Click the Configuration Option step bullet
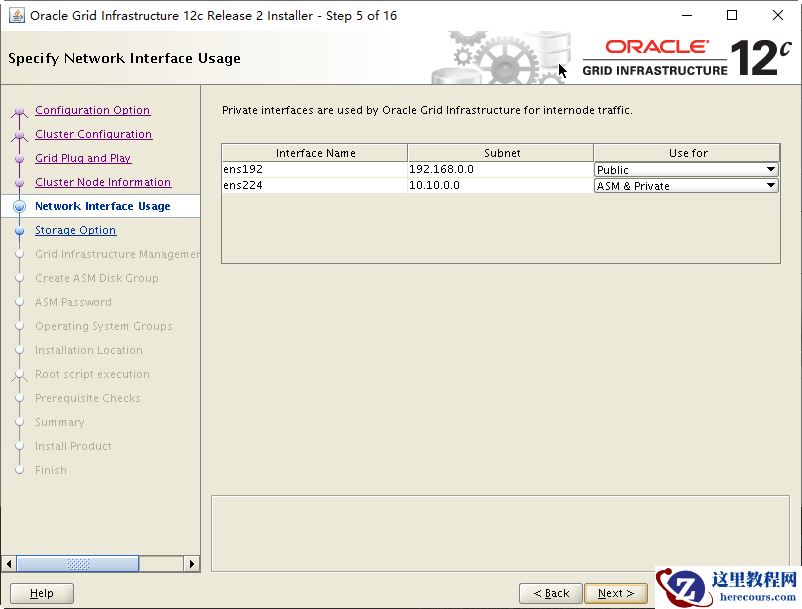This screenshot has height=609, width=802. (x=19, y=110)
